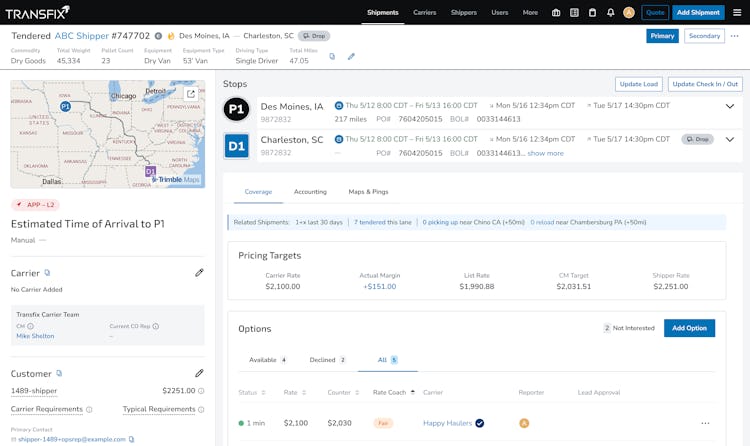Copy icon next to Customer heading

[59, 373]
